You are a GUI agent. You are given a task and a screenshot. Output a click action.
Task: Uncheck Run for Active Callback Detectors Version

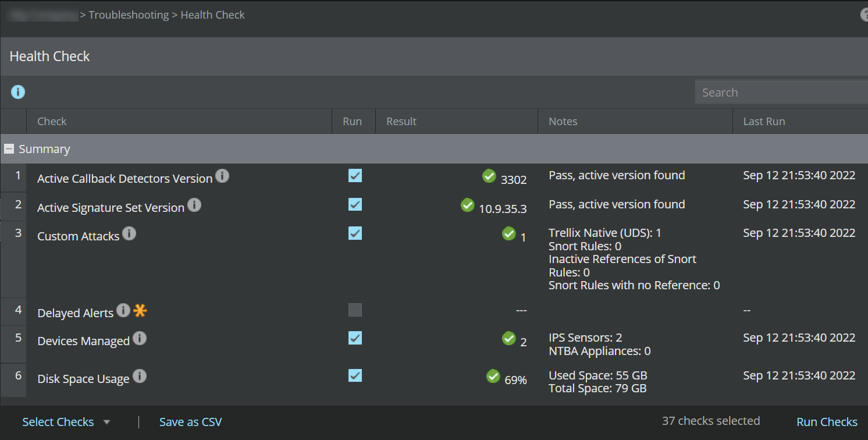click(355, 175)
